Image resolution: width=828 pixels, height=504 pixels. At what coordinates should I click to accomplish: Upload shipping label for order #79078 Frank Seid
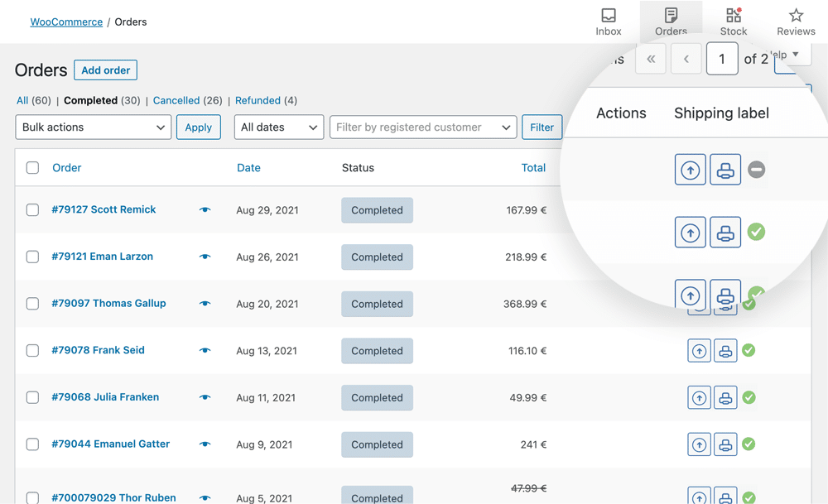[x=699, y=350]
